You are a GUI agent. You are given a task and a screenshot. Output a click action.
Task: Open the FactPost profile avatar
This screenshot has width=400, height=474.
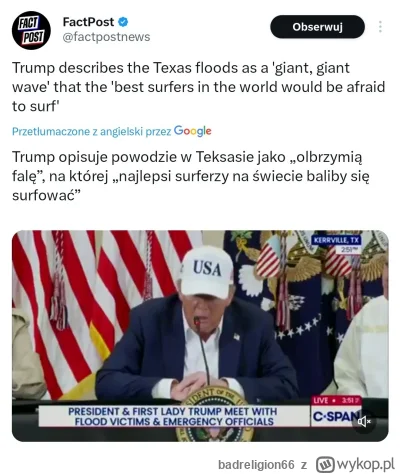[31, 30]
